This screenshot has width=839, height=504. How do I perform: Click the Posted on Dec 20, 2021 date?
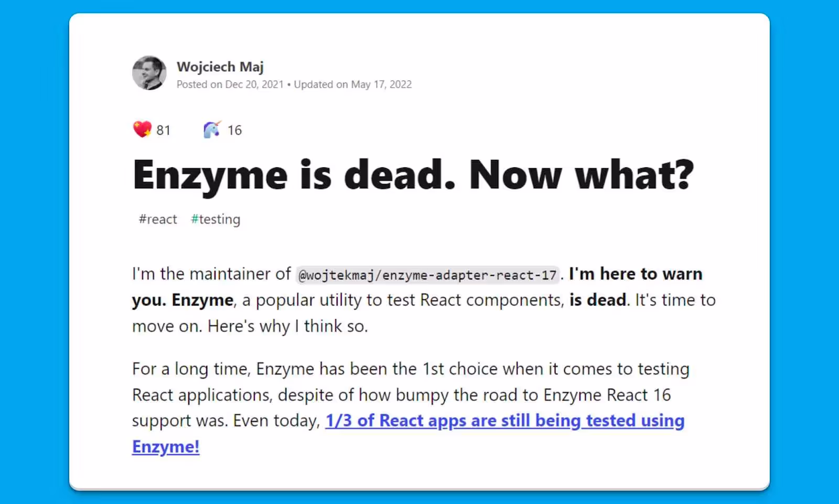coord(230,84)
